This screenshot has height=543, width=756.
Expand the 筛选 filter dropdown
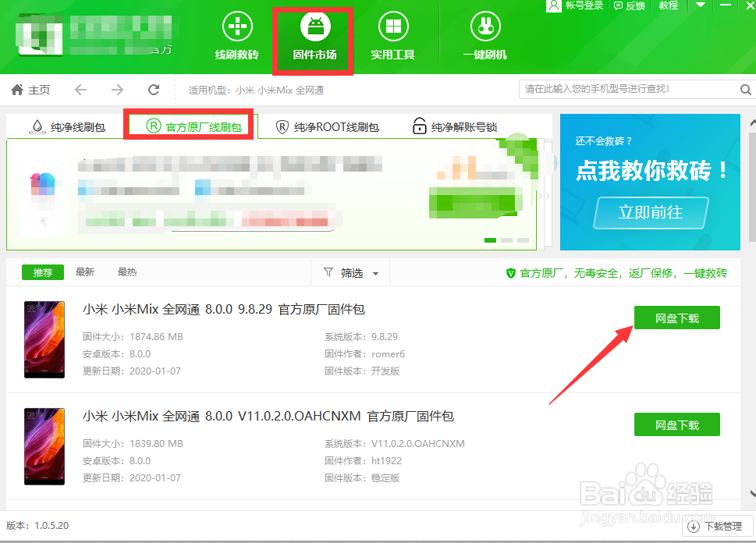click(350, 273)
